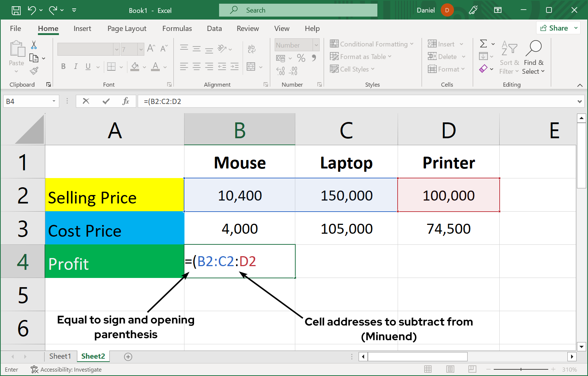Click the Orientation icon
Screen dimensions: 588x376
point(222,48)
